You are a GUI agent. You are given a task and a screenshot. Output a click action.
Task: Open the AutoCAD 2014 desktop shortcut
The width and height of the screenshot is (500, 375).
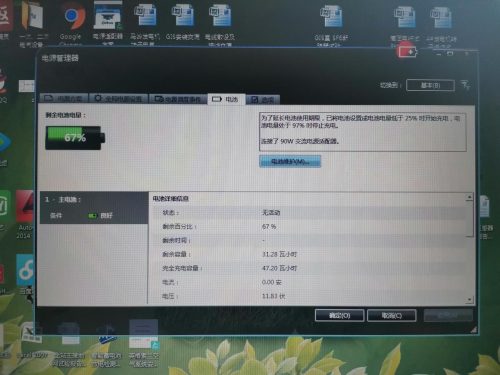tap(25, 213)
